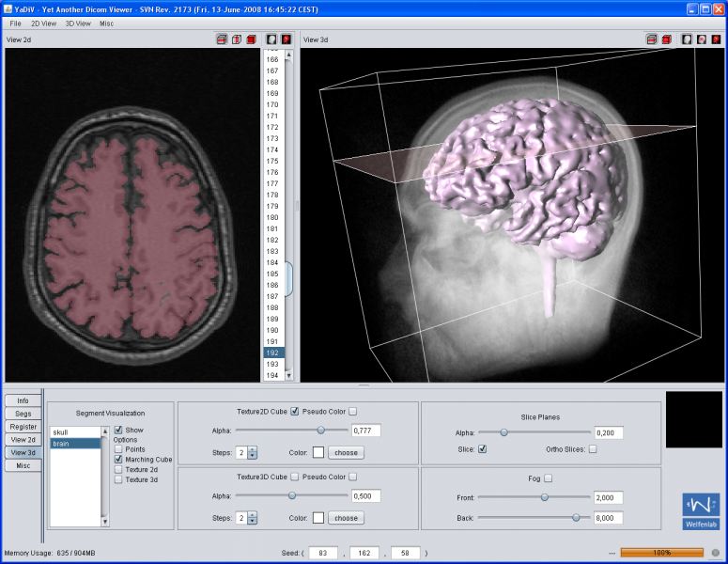Click the second red cube icon in View 3d toolbar
The image size is (728, 564).
666,39
